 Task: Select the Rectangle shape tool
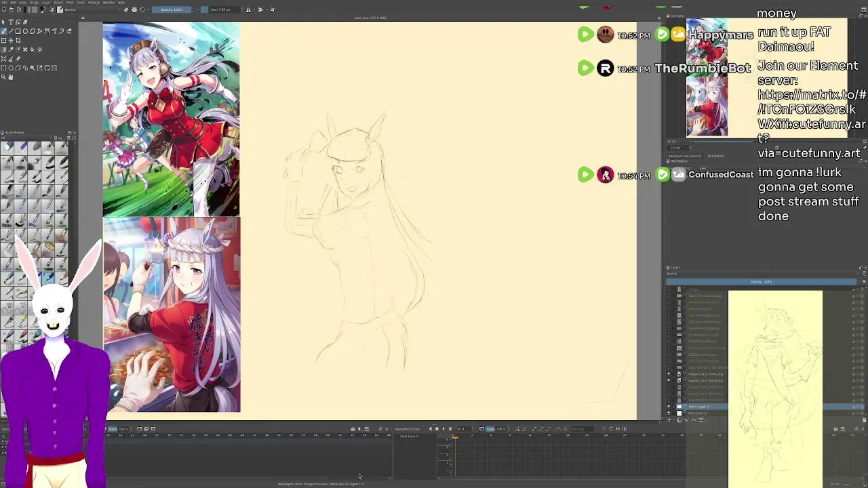[x=18, y=31]
